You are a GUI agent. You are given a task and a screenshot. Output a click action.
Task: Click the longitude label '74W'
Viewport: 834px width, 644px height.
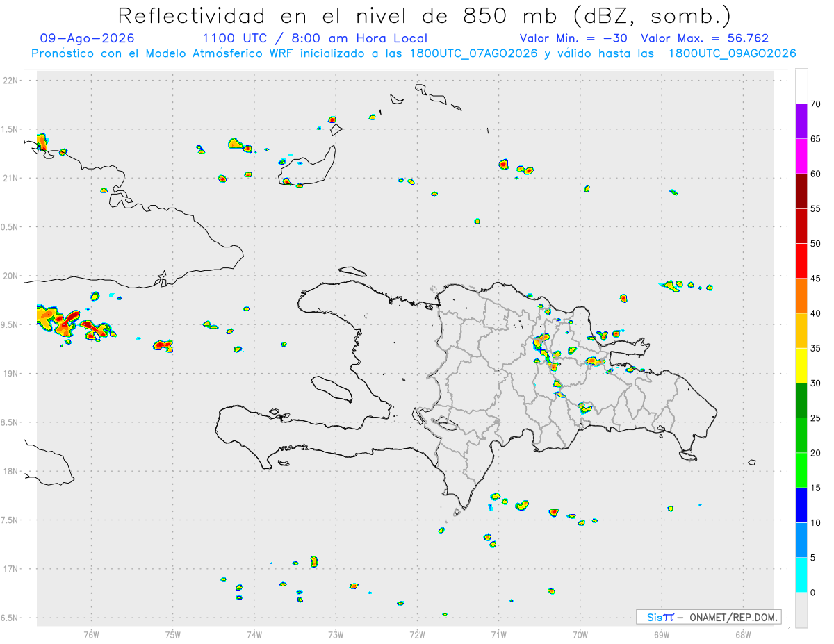point(254,634)
